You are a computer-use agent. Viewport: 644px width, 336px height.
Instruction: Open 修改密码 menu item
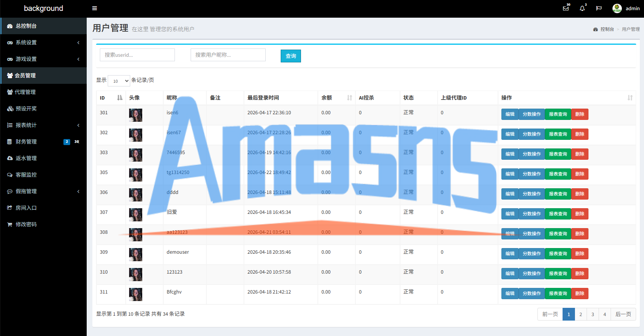[x=44, y=224]
